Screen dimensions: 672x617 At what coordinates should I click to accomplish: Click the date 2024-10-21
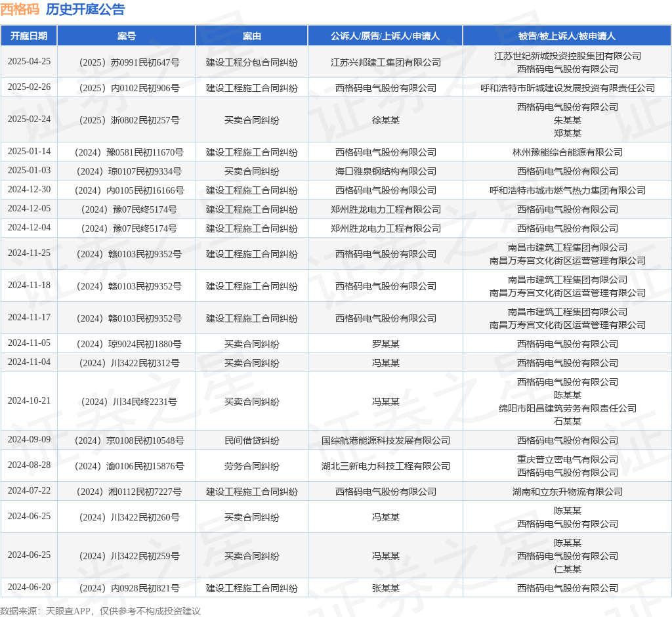tap(29, 400)
